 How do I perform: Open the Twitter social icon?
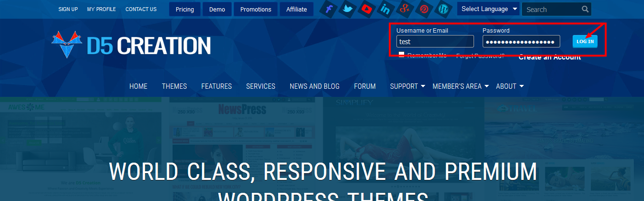tap(349, 9)
